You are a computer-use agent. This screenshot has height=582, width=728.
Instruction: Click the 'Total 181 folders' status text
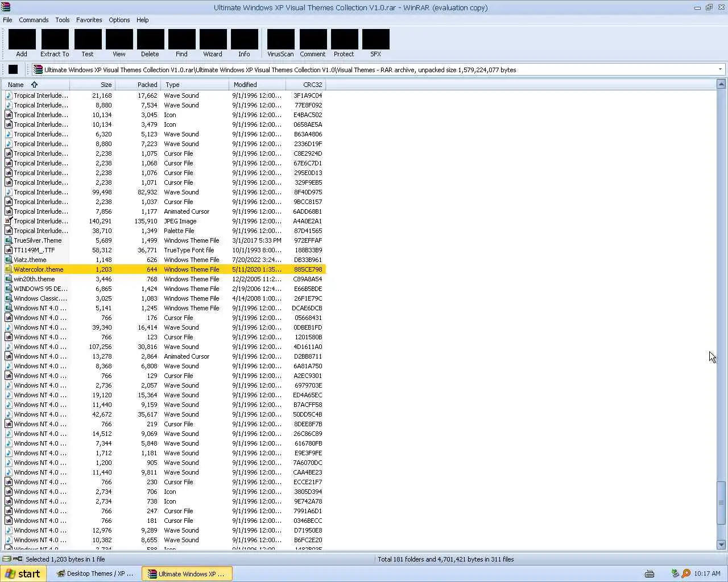(445, 559)
